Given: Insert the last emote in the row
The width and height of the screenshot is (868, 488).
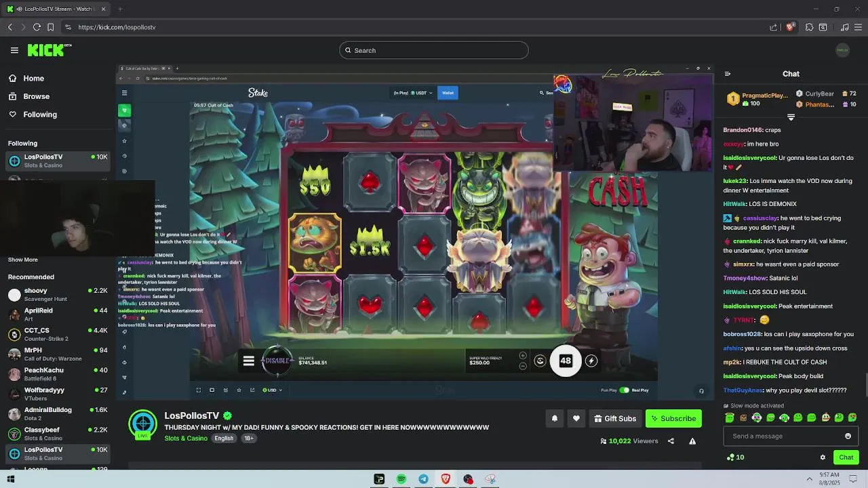Looking at the screenshot, I should (852, 418).
